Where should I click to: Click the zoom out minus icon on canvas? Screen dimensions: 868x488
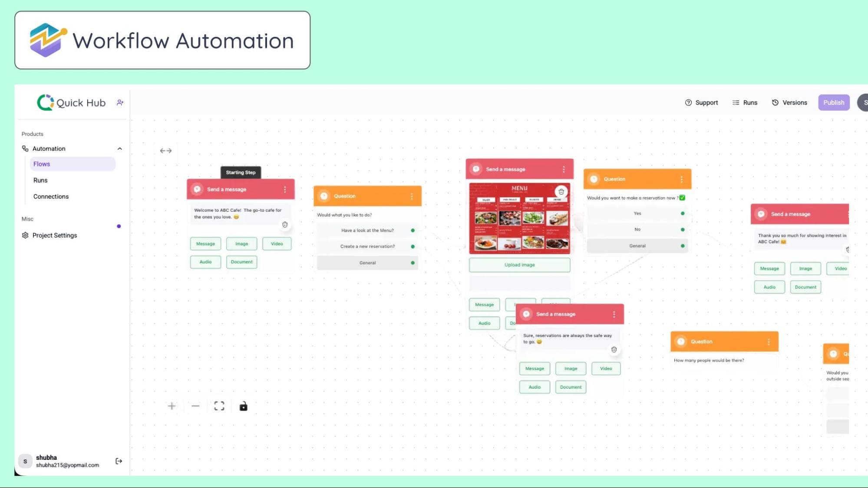(x=195, y=406)
